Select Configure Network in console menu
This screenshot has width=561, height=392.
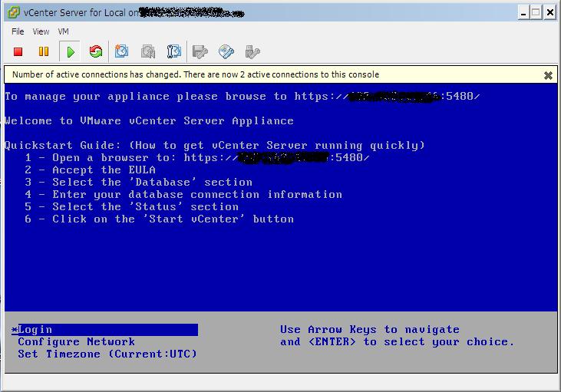(76, 342)
